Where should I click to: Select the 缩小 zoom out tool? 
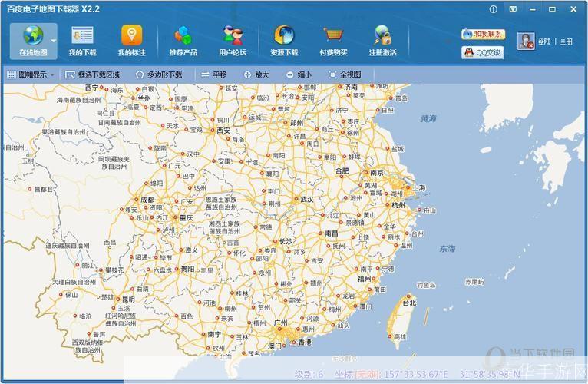299,75
